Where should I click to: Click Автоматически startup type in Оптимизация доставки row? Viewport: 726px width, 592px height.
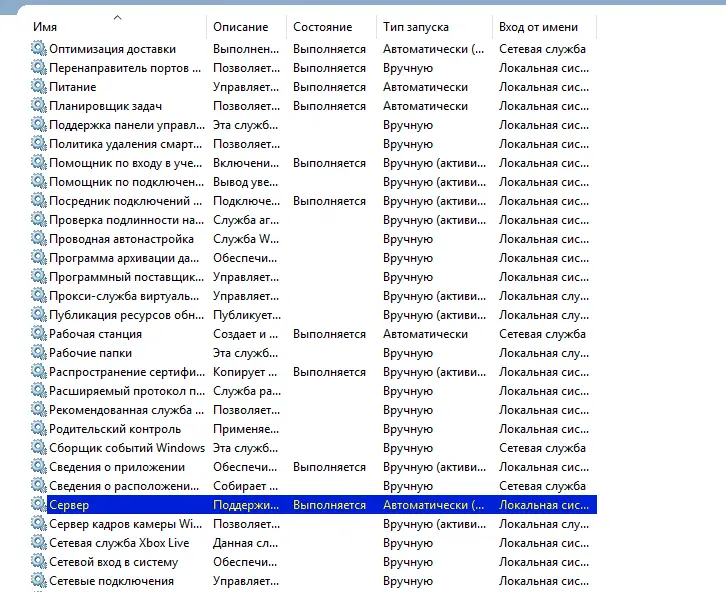pos(433,49)
